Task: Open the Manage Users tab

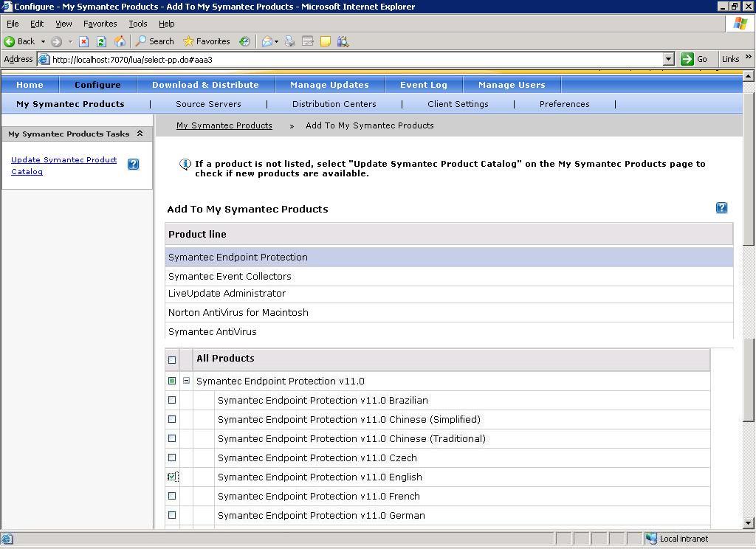Action: coord(512,85)
